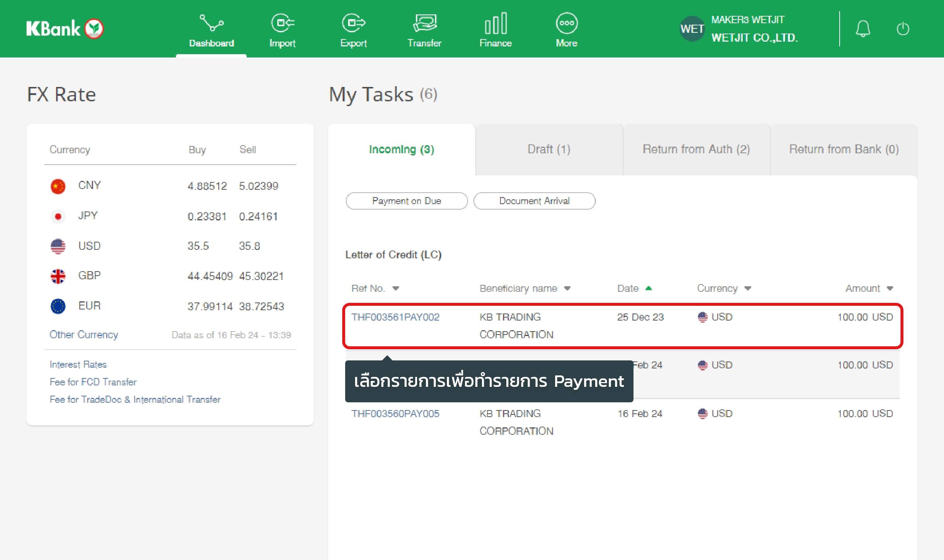Sort by Beneficiary name arrow
The width and height of the screenshot is (944, 560).
[567, 289]
